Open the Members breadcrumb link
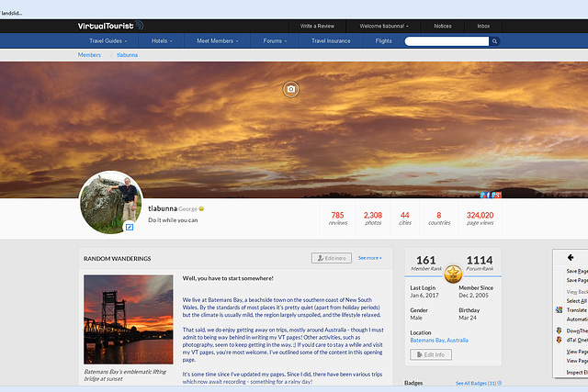 click(x=89, y=55)
